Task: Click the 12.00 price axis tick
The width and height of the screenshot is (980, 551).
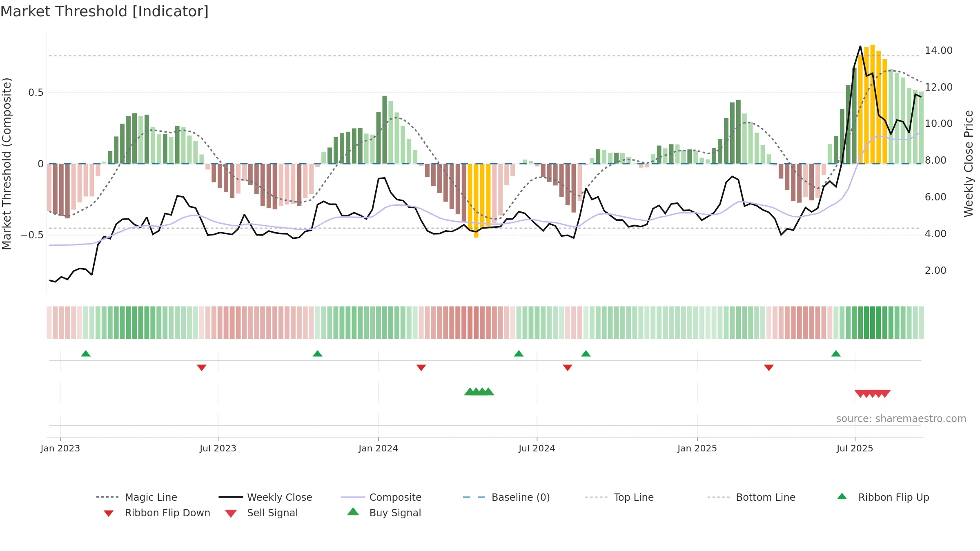Action: 939,87
